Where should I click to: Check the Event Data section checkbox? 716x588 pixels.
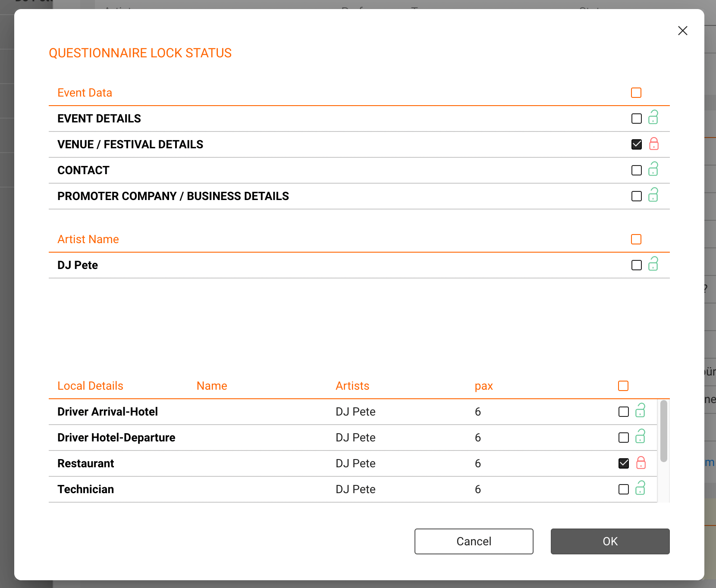tap(636, 92)
